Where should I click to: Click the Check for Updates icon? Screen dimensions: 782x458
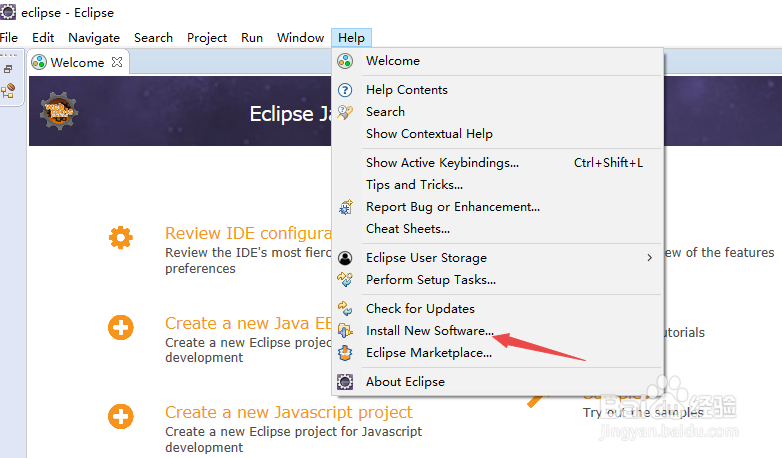(x=345, y=309)
